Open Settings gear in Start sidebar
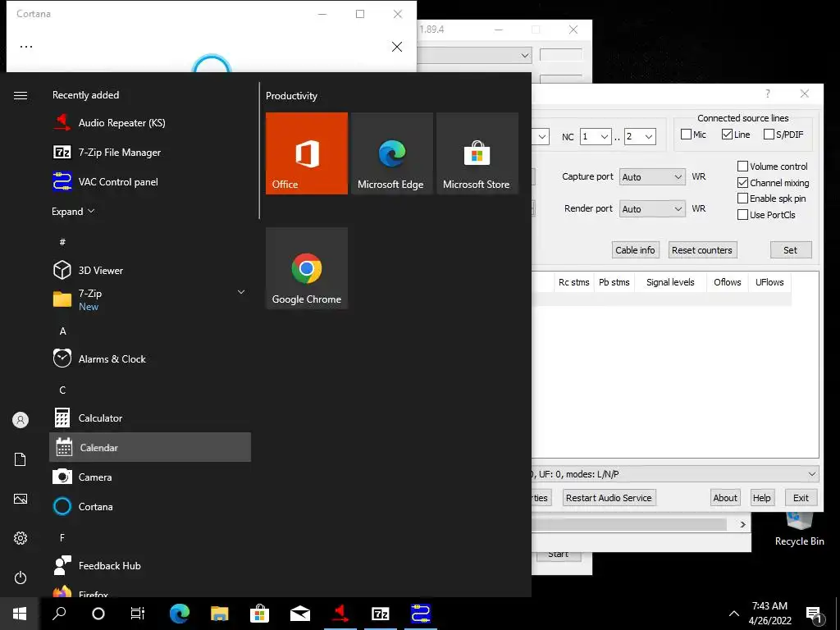The height and width of the screenshot is (630, 840). [21, 538]
